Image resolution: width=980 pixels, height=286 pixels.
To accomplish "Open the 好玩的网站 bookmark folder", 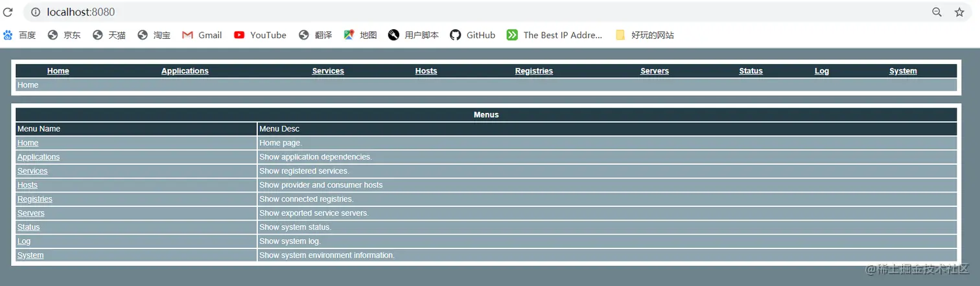I will click(645, 35).
